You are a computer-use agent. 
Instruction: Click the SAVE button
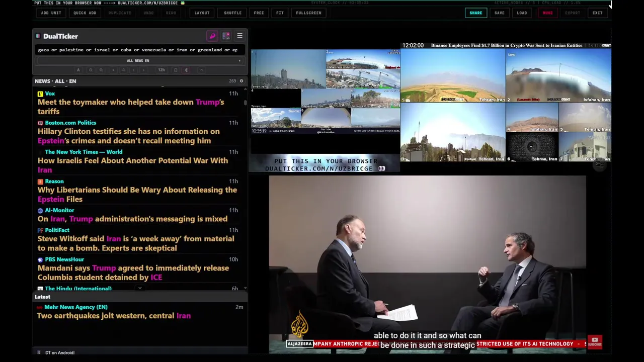(x=499, y=13)
